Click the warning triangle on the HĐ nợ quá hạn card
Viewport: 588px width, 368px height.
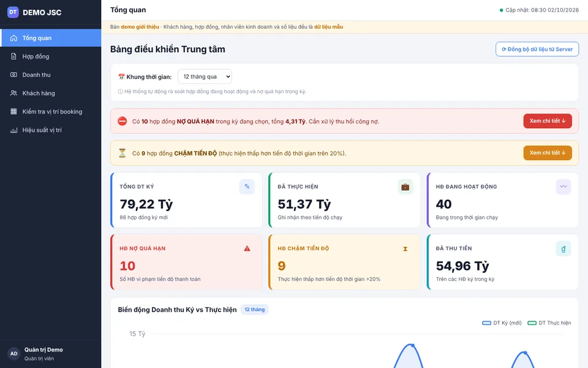(247, 248)
